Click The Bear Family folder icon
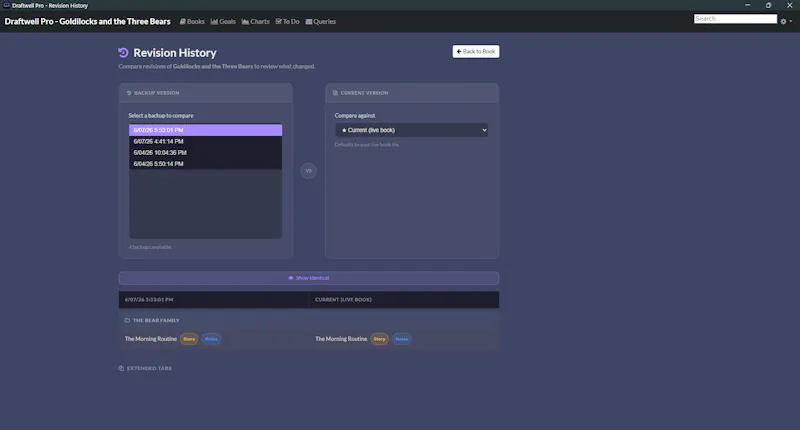The height and width of the screenshot is (430, 800). [x=127, y=320]
